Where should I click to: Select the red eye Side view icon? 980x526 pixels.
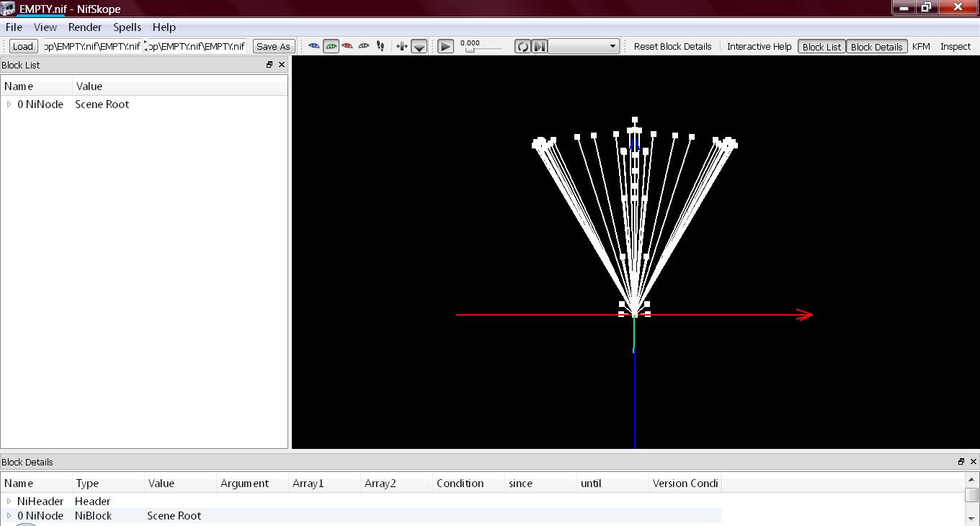347,46
